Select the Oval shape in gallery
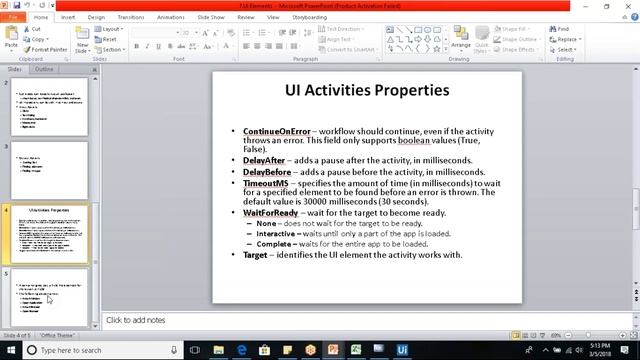Image resolution: width=640 pixels, height=360 pixels. pos(427,30)
